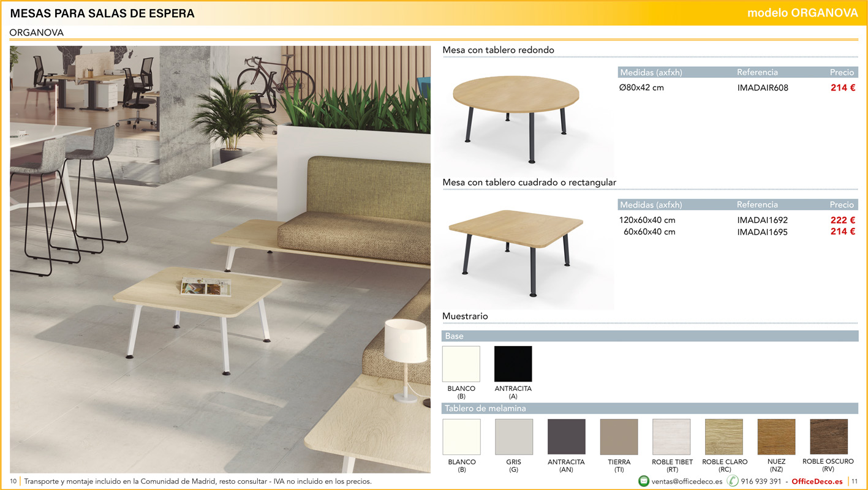Click 'Precio' header in round table section
Screen dimensions: 868x490
[842, 72]
